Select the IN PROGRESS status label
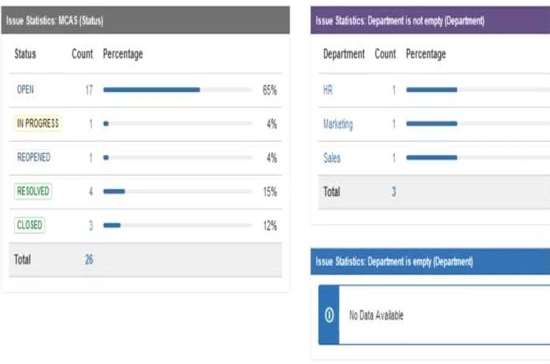The image size is (550, 364). [38, 123]
